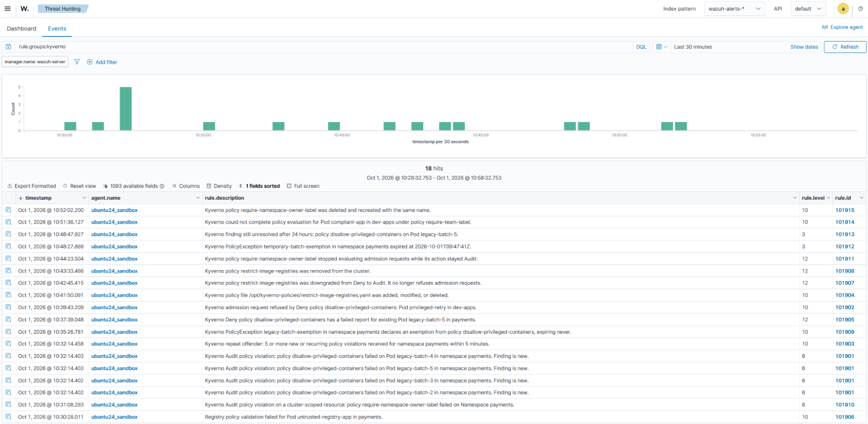Screen dimensions: 868x424
Task: Open the help icon in top bar
Action: (x=860, y=9)
